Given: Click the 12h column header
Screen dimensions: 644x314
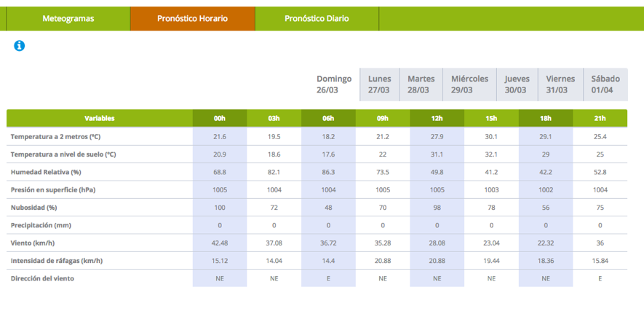Looking at the screenshot, I should tap(437, 118).
